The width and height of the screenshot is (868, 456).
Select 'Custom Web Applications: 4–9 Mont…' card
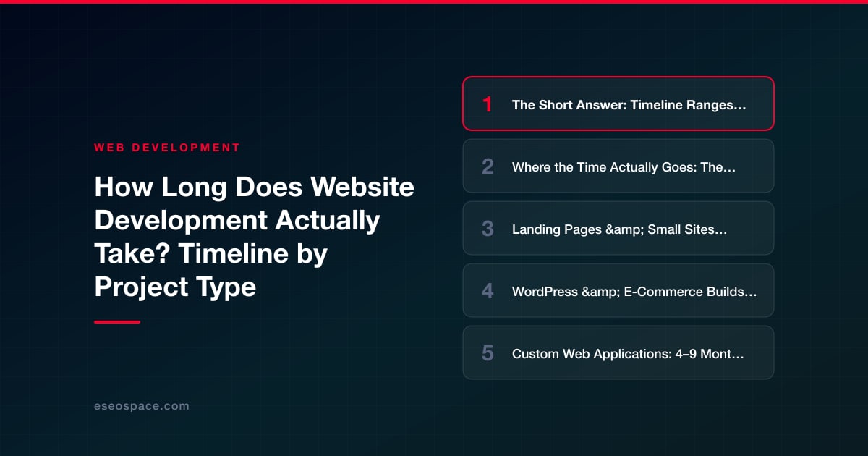[x=618, y=352]
